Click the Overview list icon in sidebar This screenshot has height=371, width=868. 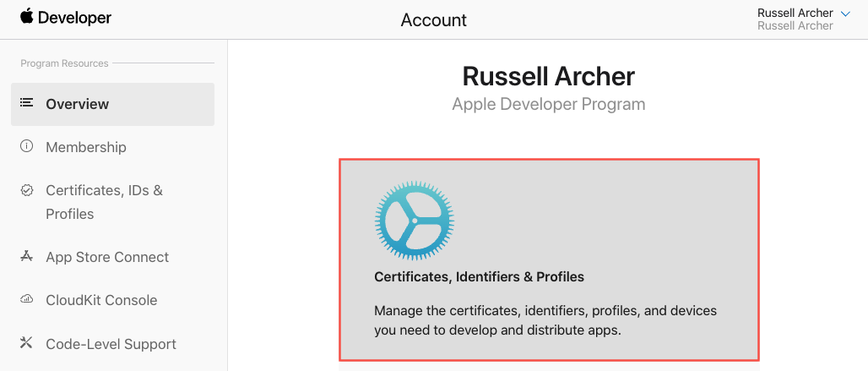pyautogui.click(x=26, y=102)
